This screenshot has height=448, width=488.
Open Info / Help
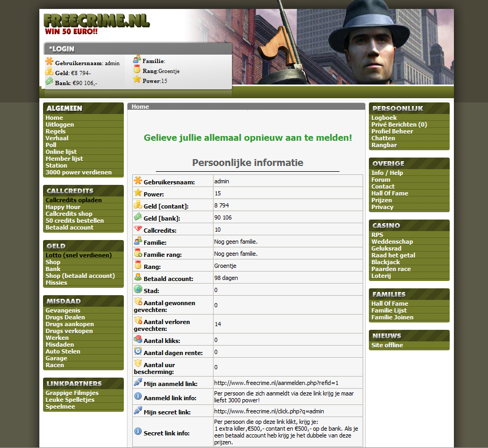387,173
